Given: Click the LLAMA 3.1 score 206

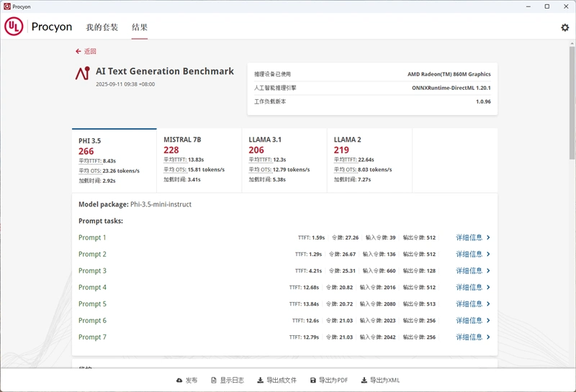Looking at the screenshot, I should tap(256, 150).
